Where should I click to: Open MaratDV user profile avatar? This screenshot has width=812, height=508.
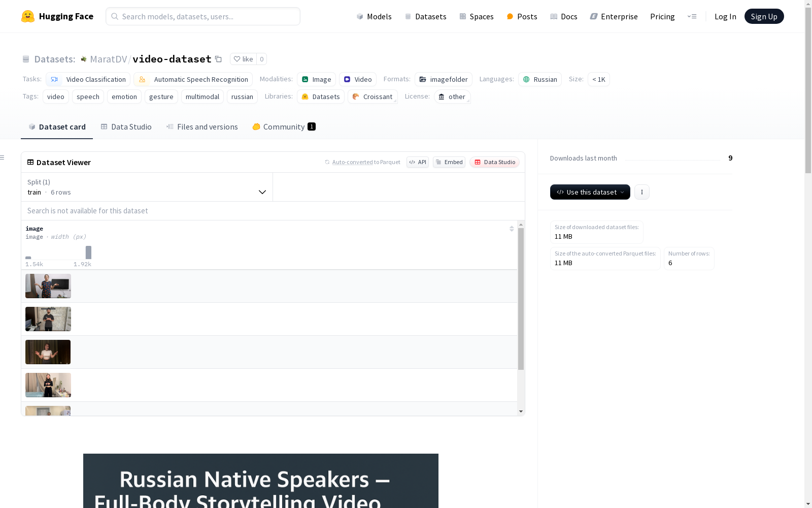pyautogui.click(x=84, y=59)
